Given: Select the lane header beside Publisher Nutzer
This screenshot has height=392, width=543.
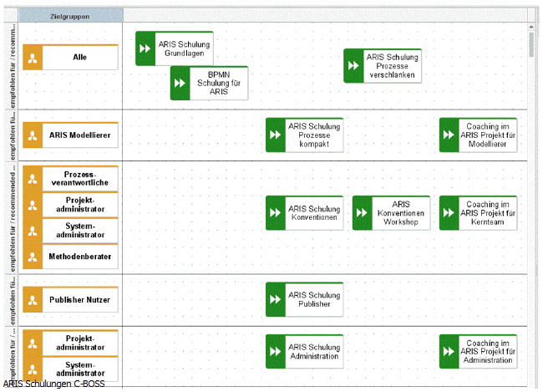Looking at the screenshot, I should click(x=12, y=300).
